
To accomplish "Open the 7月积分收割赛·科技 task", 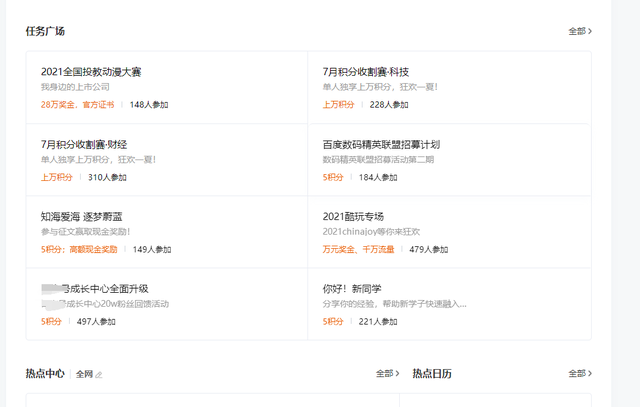I will tap(365, 72).
